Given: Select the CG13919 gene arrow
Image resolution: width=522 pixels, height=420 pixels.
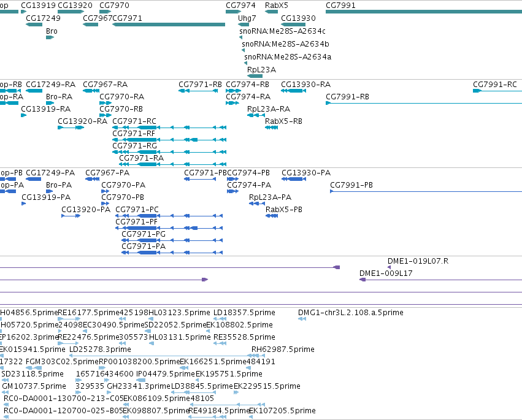Looking at the screenshot, I should (x=24, y=12).
